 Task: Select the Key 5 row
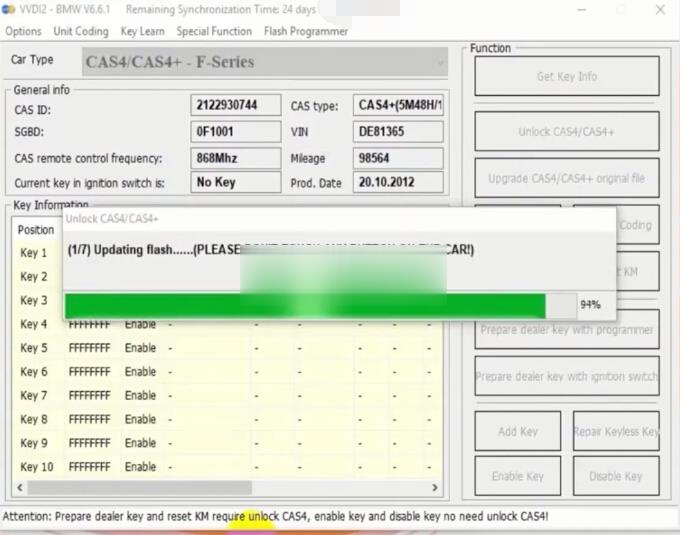pyautogui.click(x=227, y=348)
